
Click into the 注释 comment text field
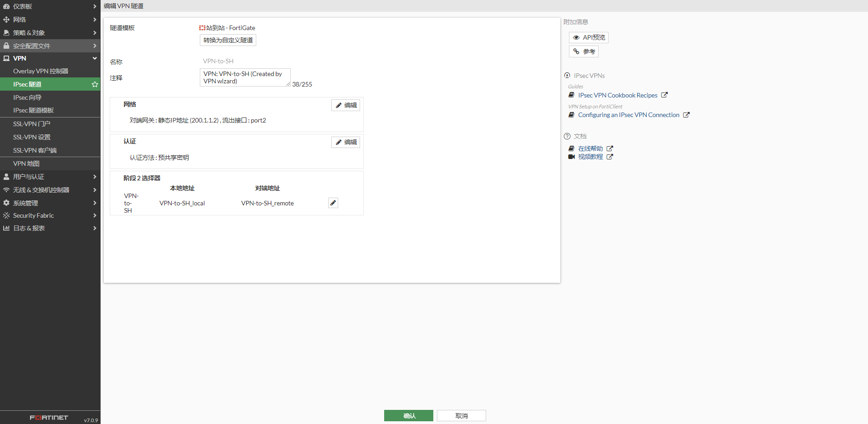pyautogui.click(x=245, y=77)
